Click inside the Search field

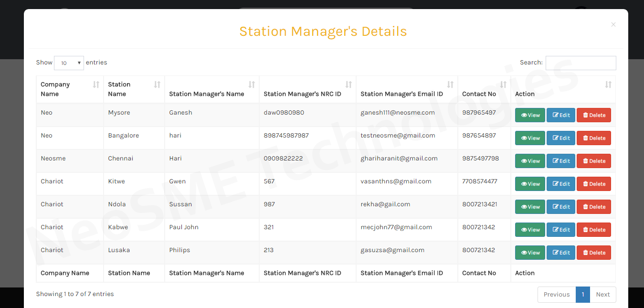[581, 63]
